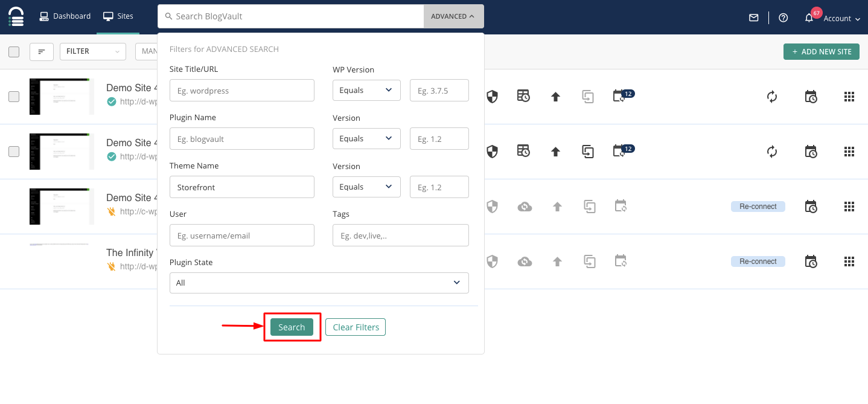Check the first Demo Site row checkbox

pos(14,97)
